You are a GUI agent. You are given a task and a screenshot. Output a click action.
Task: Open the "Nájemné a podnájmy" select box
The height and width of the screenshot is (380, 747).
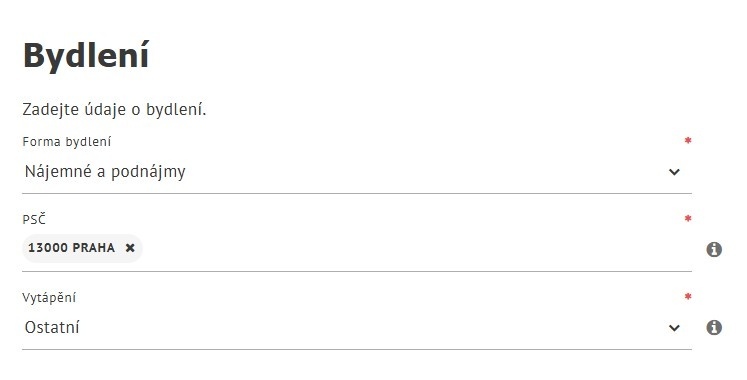click(x=357, y=172)
